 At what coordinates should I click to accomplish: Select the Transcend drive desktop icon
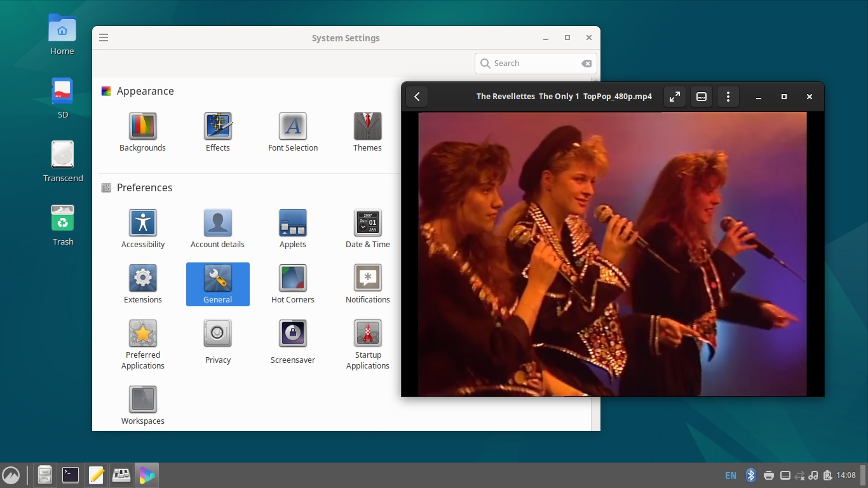(x=63, y=162)
